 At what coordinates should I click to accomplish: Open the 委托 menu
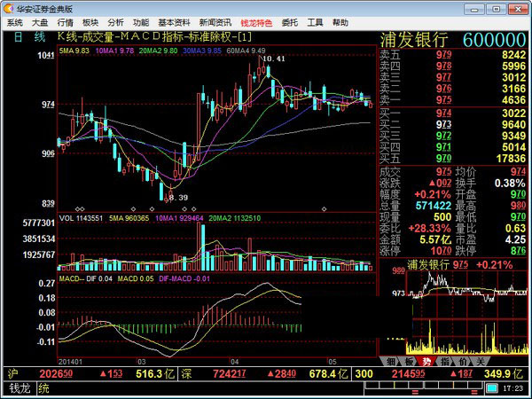click(290, 23)
